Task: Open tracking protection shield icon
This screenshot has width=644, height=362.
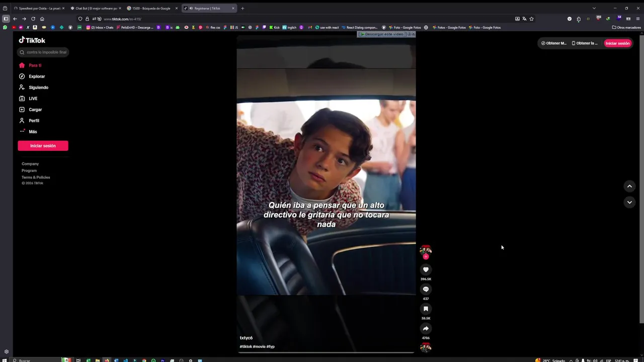Action: click(80, 19)
